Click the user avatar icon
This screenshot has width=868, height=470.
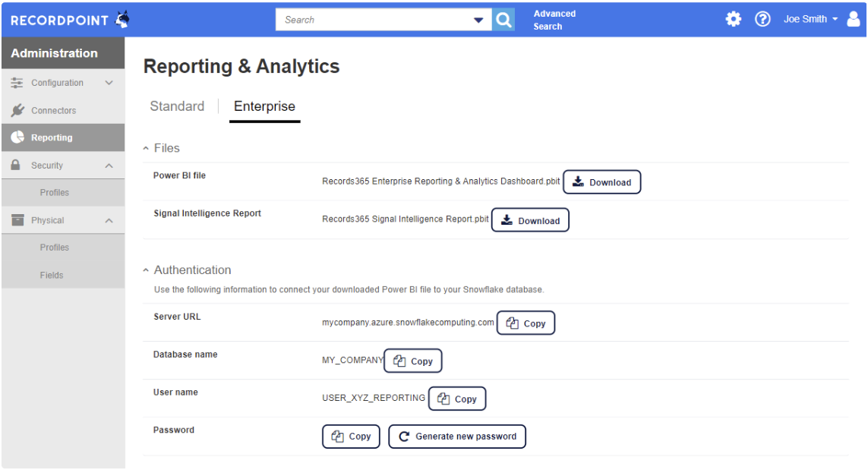tap(854, 20)
